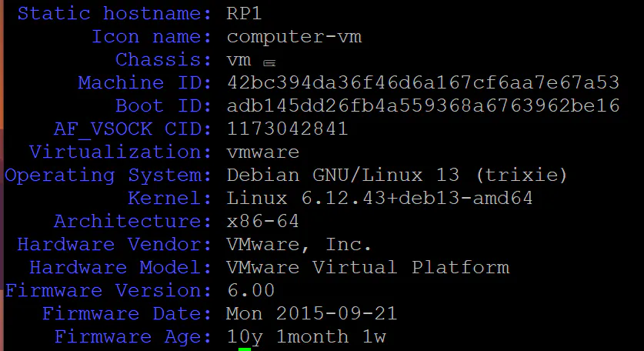Click the AF_VSOCK CID number 1173042841
Image resolution: width=644 pixels, height=351 pixels.
pyautogui.click(x=287, y=129)
